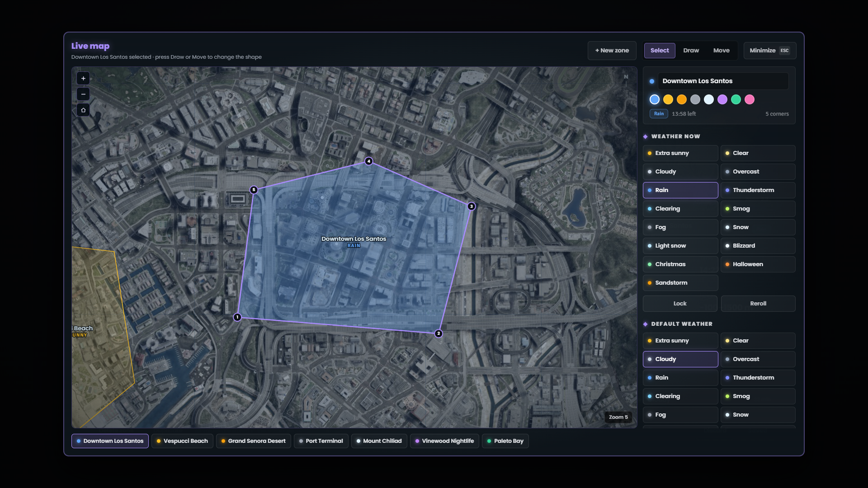Select polygon corner handle 1
This screenshot has height=488, width=868.
[237, 317]
